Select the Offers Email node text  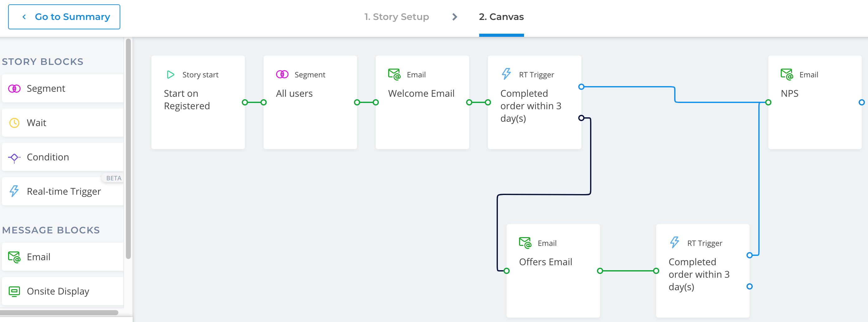coord(546,262)
